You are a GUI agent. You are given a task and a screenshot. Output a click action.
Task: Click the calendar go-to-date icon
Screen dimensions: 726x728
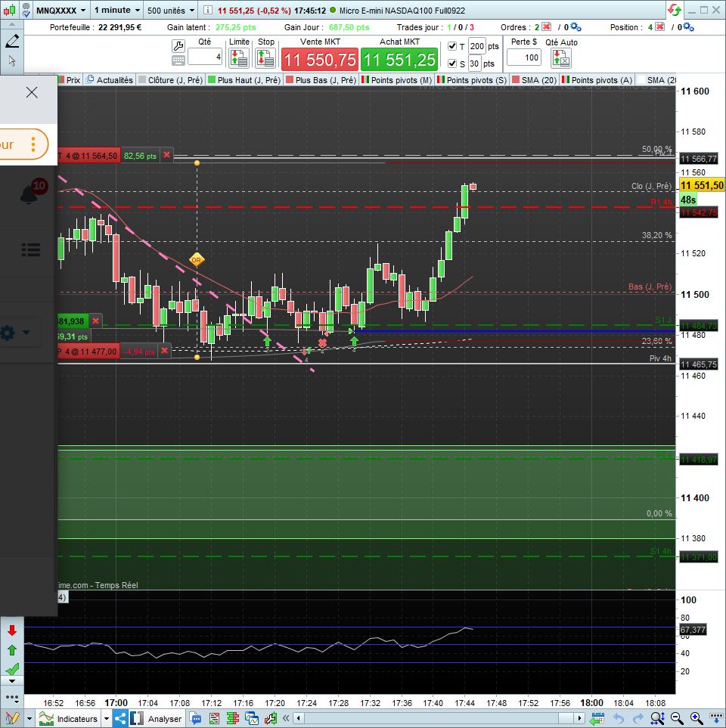pyautogui.click(x=597, y=719)
